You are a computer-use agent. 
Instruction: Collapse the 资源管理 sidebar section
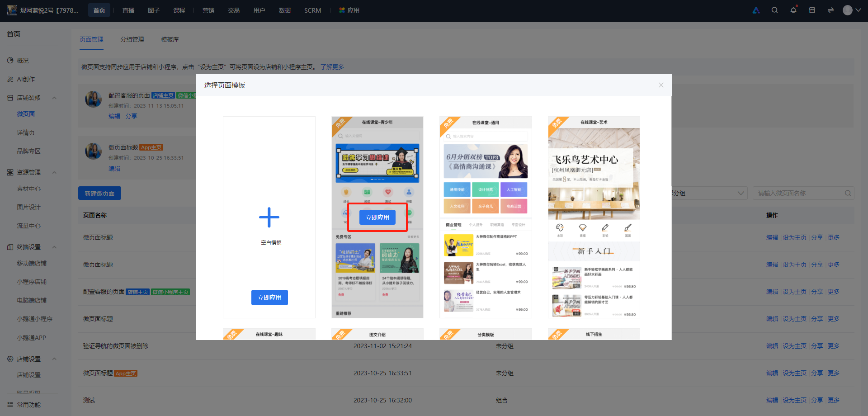[x=54, y=172]
